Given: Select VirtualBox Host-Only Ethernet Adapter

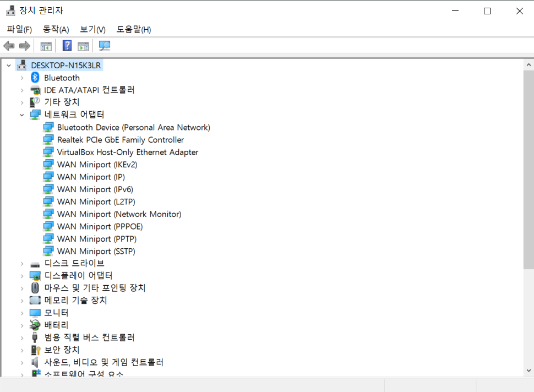Looking at the screenshot, I should coord(128,152).
